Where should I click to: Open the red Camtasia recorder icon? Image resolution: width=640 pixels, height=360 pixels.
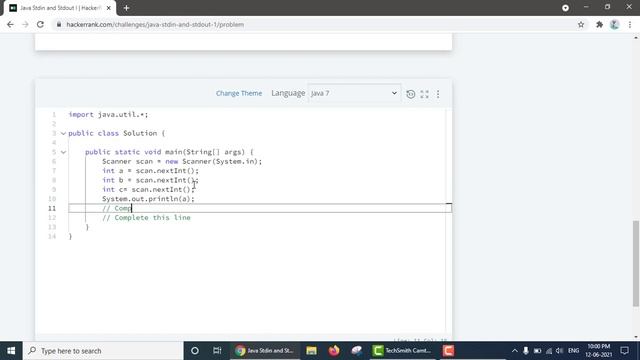(x=448, y=351)
